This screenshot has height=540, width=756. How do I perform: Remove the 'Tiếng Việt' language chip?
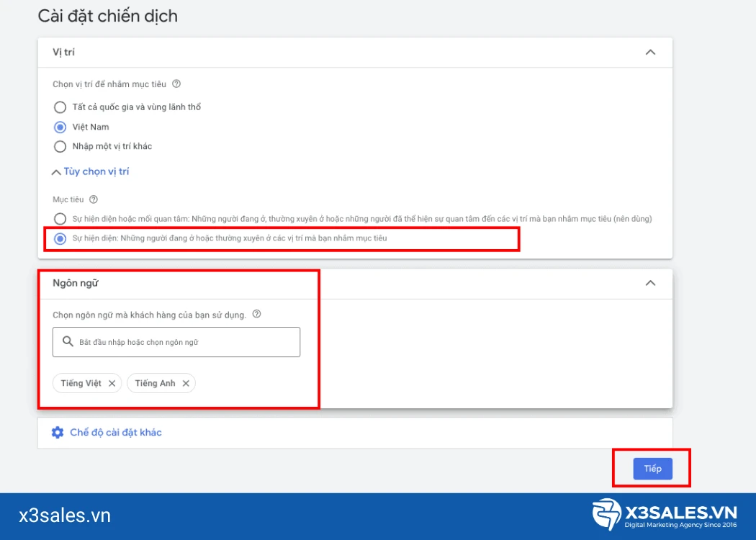[x=112, y=383]
